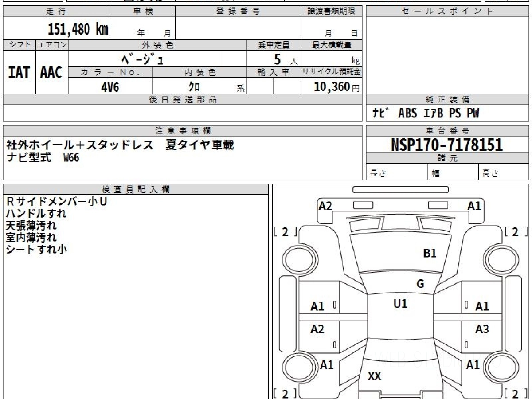This screenshot has height=399, width=532.
Task: Click the シフト column header
Action: point(19,45)
